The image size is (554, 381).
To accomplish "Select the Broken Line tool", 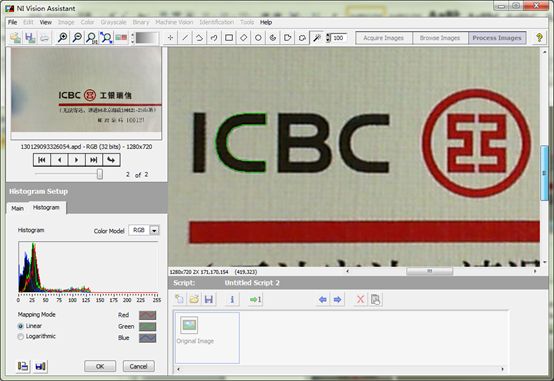I will pyautogui.click(x=200, y=37).
